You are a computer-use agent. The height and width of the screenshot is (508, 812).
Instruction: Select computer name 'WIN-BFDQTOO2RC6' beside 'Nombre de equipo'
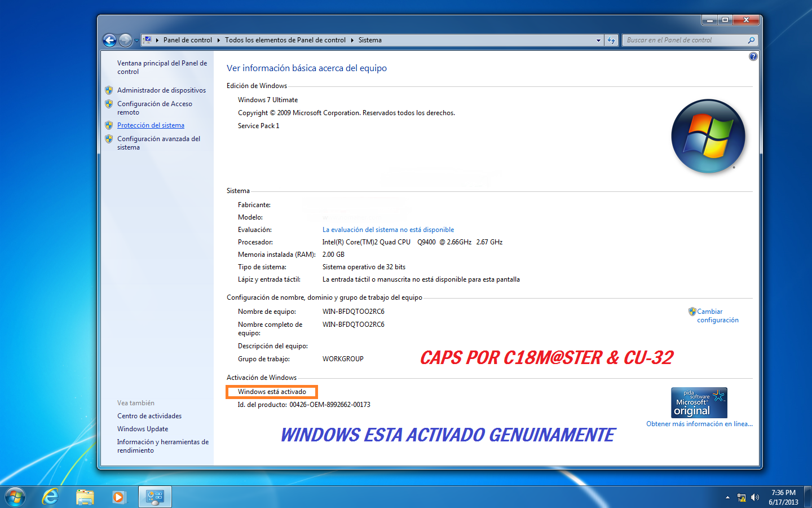pyautogui.click(x=353, y=312)
